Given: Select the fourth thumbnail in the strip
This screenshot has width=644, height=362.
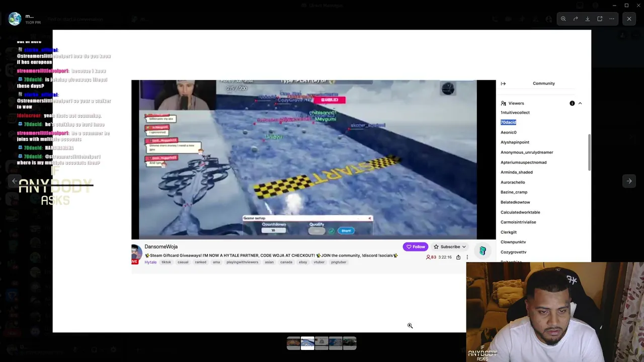Looking at the screenshot, I should click(336, 343).
